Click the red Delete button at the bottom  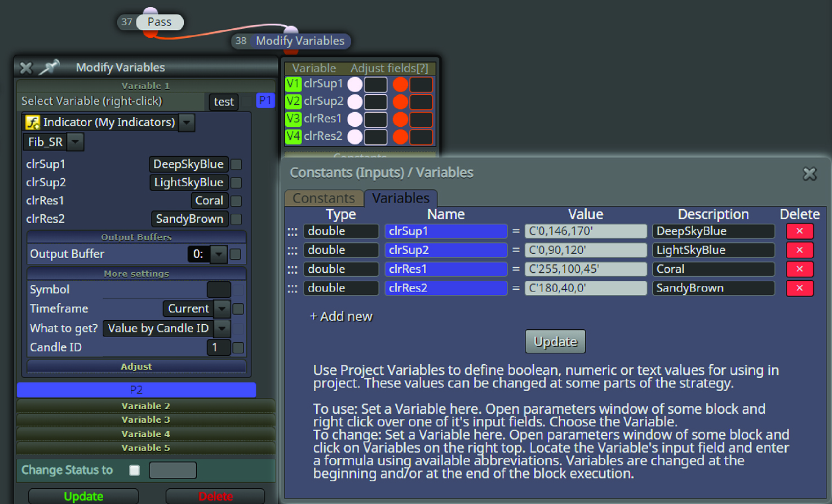[215, 496]
